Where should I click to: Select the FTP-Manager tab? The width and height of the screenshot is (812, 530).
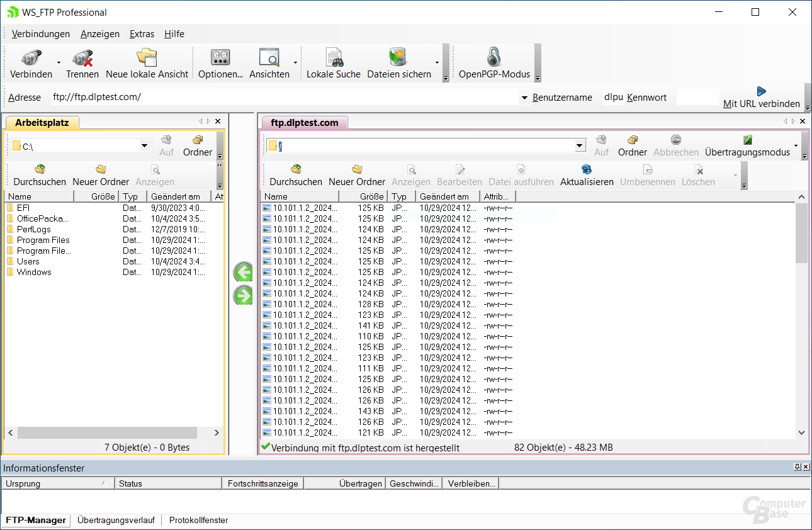[36, 521]
